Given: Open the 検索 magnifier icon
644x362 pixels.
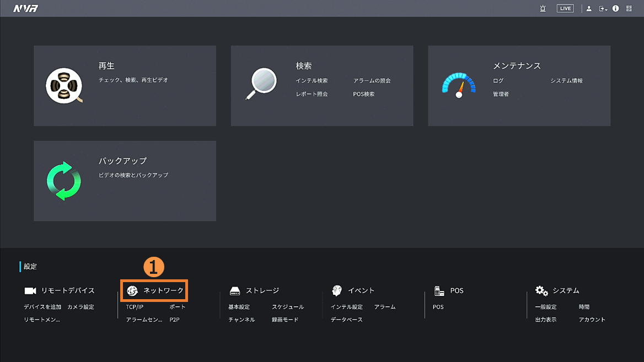Looking at the screenshot, I should pyautogui.click(x=261, y=84).
